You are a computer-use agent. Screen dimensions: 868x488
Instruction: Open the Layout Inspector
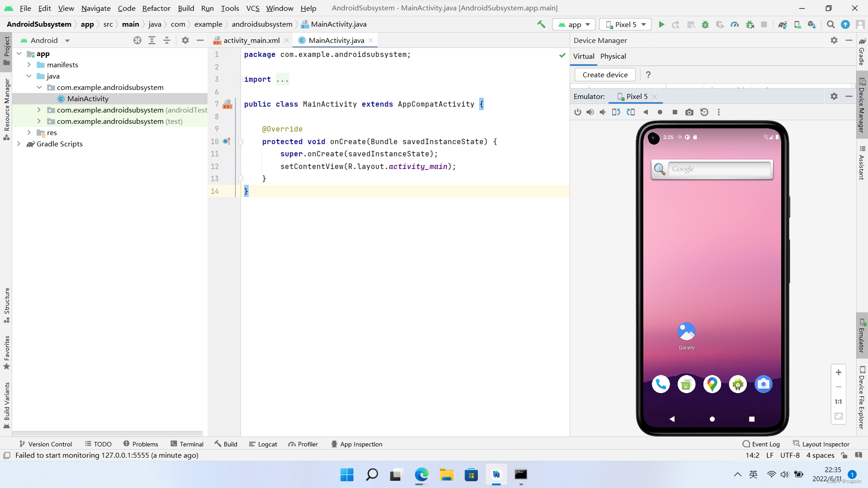point(821,444)
